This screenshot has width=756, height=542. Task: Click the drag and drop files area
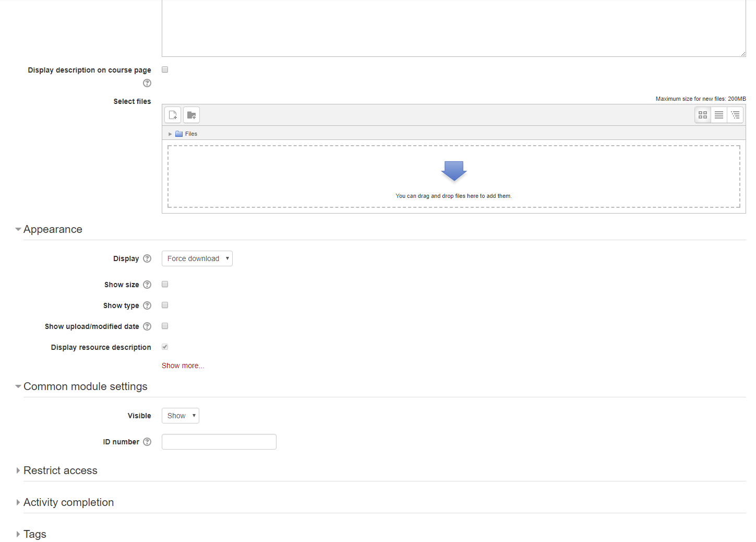[x=454, y=176]
